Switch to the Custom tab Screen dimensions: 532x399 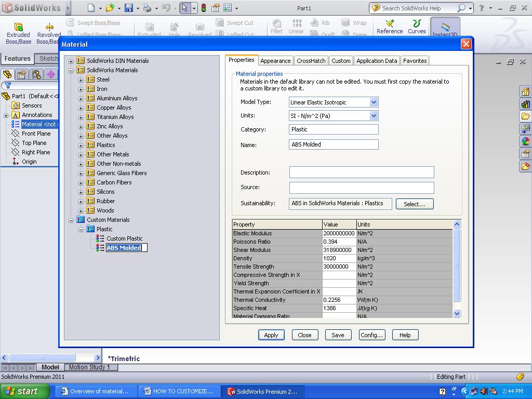pyautogui.click(x=341, y=61)
